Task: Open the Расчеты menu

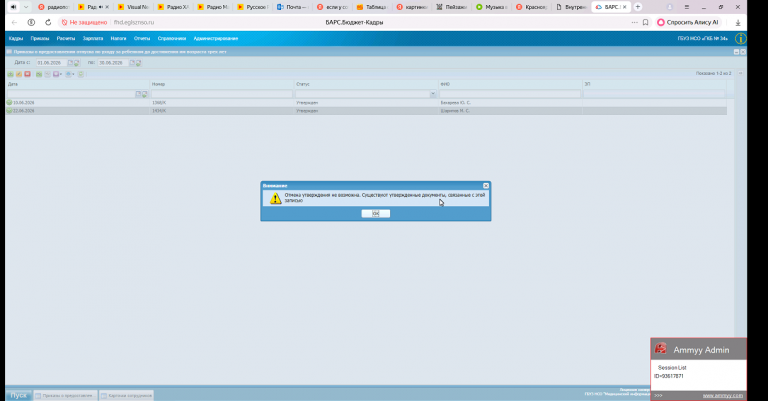Action: [66, 38]
